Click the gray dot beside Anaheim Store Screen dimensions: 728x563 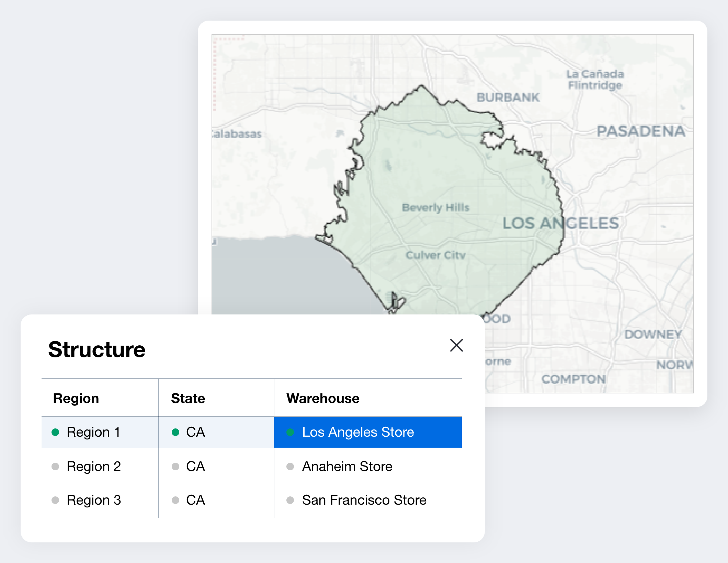[290, 467]
